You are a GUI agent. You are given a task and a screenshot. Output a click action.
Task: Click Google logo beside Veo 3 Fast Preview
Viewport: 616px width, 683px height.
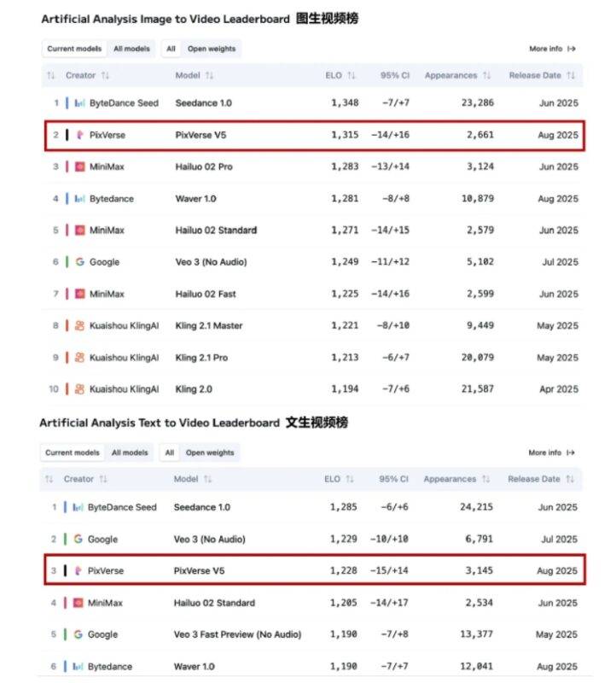tap(78, 634)
